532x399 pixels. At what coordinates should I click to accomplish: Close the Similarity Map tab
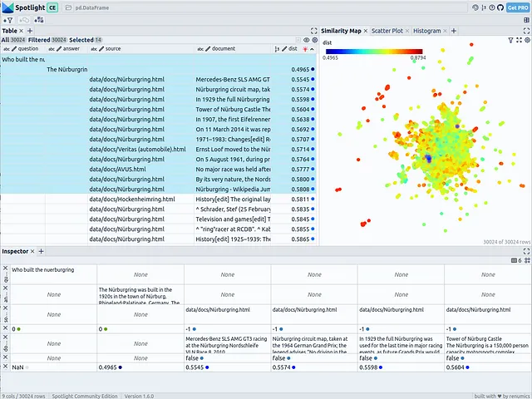pos(366,31)
